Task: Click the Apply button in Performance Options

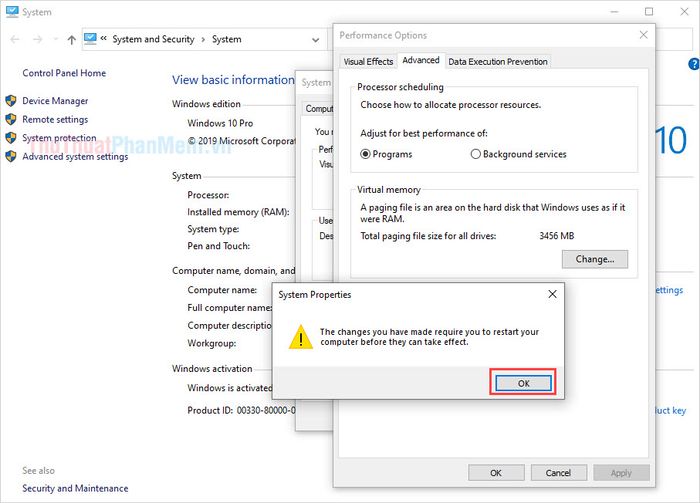Action: pyautogui.click(x=621, y=473)
